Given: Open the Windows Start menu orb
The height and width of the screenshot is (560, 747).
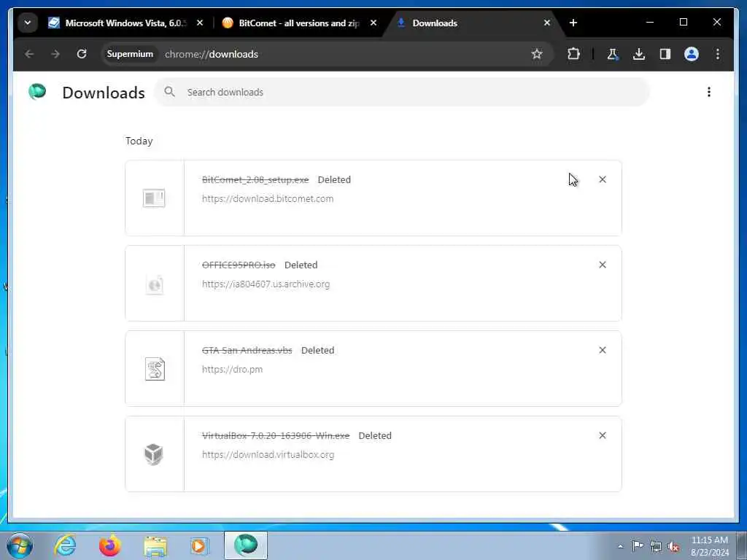Looking at the screenshot, I should tap(19, 545).
